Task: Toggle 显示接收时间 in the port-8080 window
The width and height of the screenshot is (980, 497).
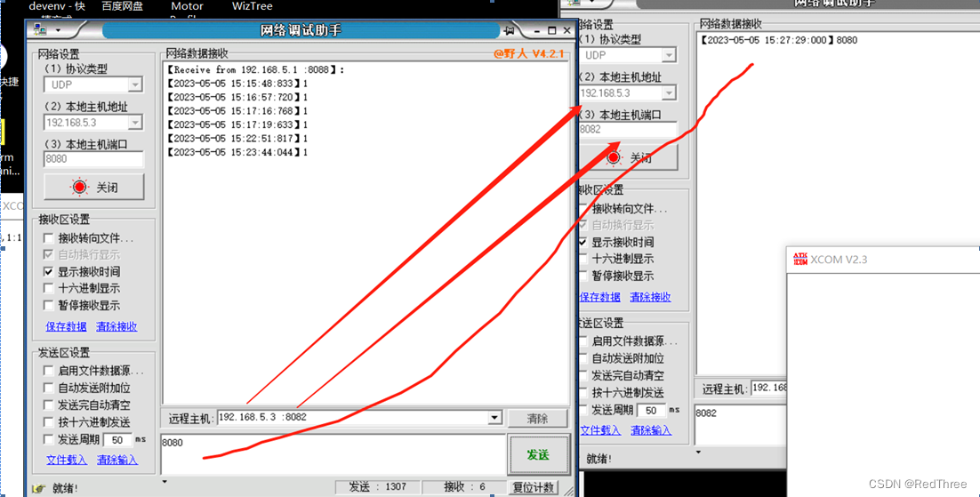Action: point(48,272)
